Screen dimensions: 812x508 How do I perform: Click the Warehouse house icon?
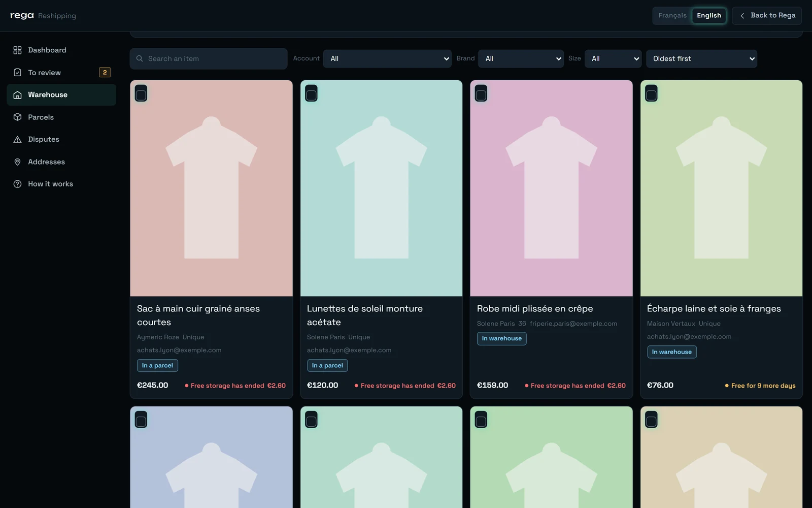[x=17, y=95]
